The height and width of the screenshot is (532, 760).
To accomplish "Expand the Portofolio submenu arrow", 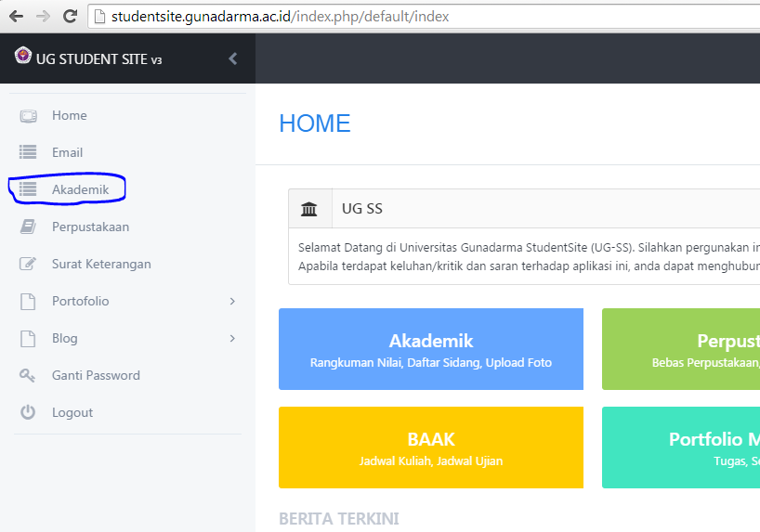I will 232,302.
